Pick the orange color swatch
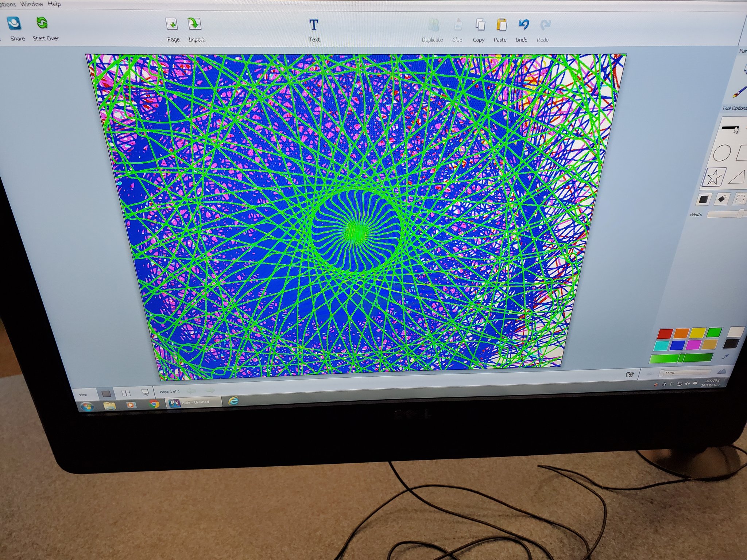 (681, 333)
